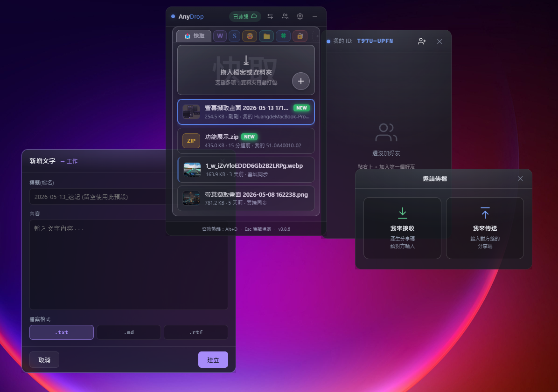The height and width of the screenshot is (392, 558).
Task: Select the .txt file format
Action: [x=62, y=332]
